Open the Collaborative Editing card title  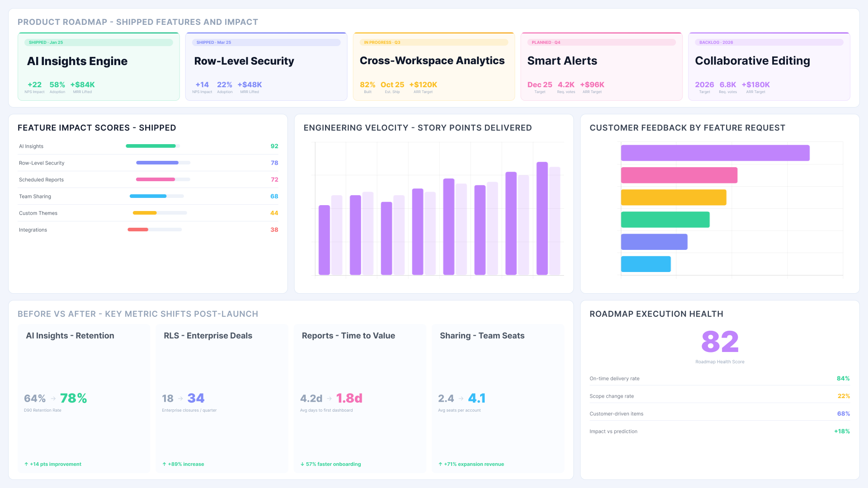pos(752,61)
